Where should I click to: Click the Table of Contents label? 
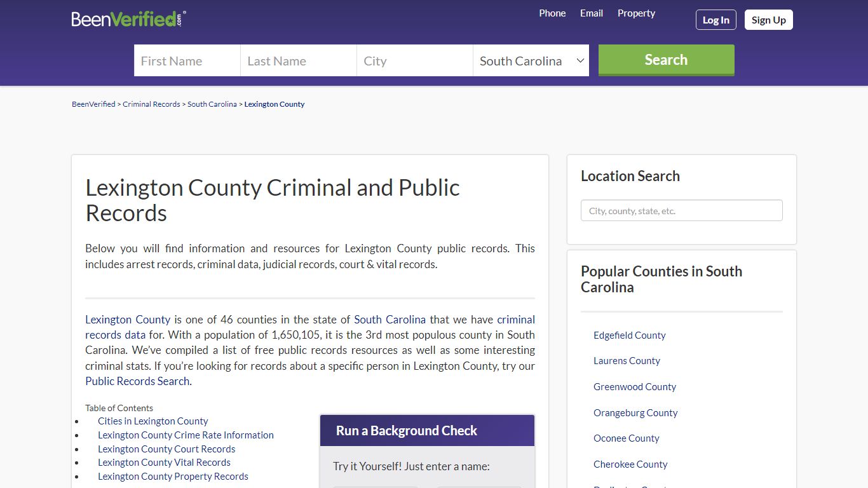coord(119,408)
